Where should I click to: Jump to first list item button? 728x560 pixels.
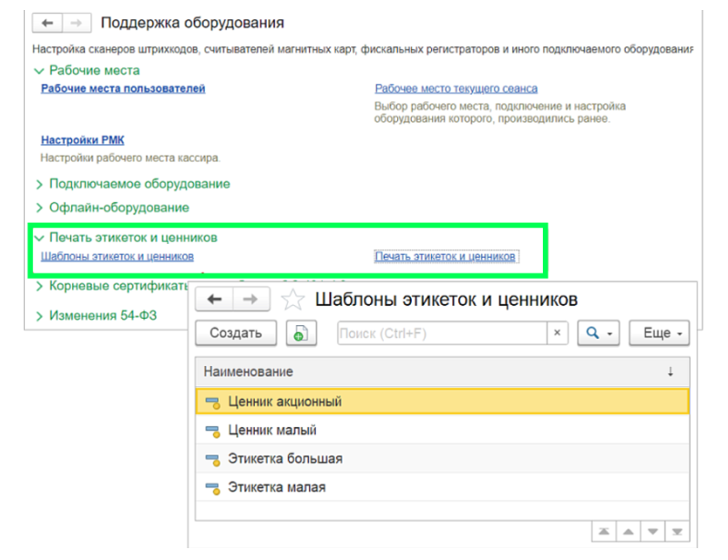coord(604,531)
